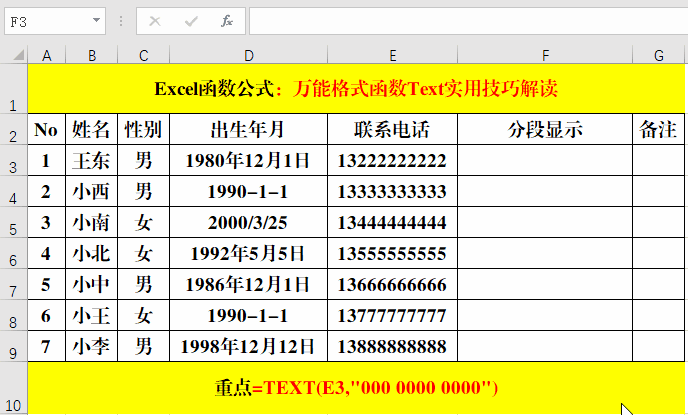Viewport: 688px width, 415px height.
Task: Select the date cell '1980年12月1日'
Action: coord(248,161)
